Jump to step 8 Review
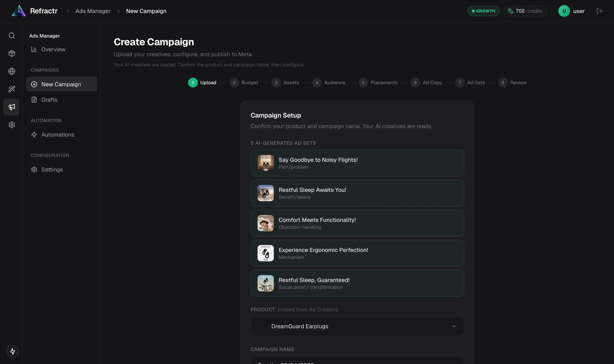The width and height of the screenshot is (614, 364). (512, 82)
